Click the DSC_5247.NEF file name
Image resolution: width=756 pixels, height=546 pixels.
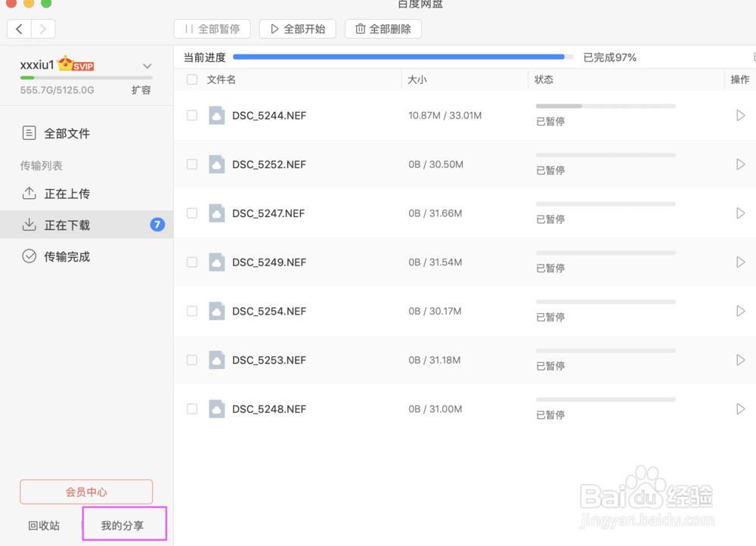[x=268, y=214]
